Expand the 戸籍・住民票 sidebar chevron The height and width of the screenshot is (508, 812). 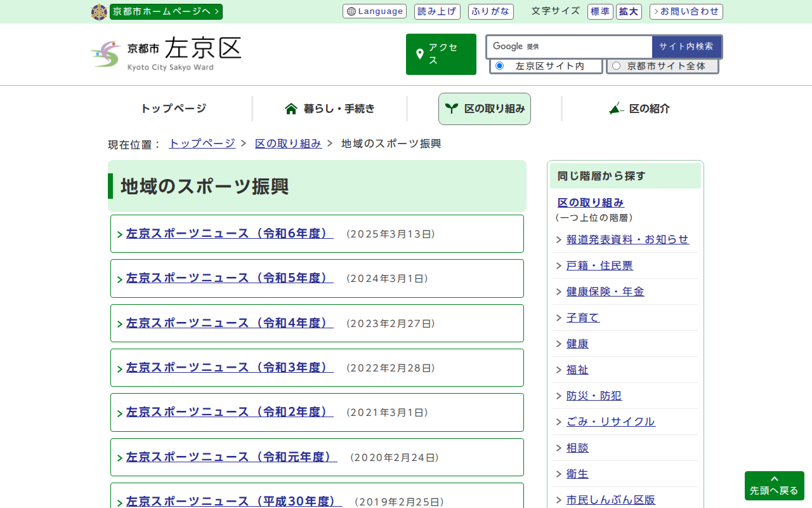[x=559, y=266]
